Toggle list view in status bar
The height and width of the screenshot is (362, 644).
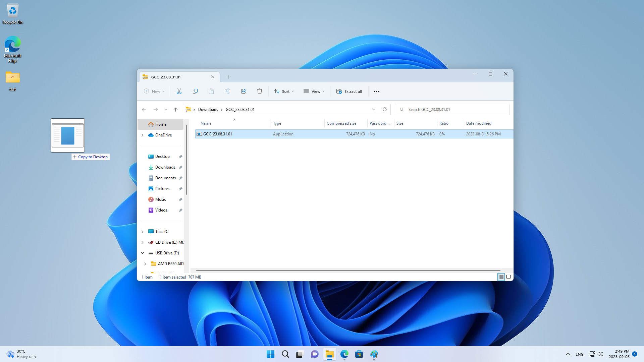click(x=501, y=277)
